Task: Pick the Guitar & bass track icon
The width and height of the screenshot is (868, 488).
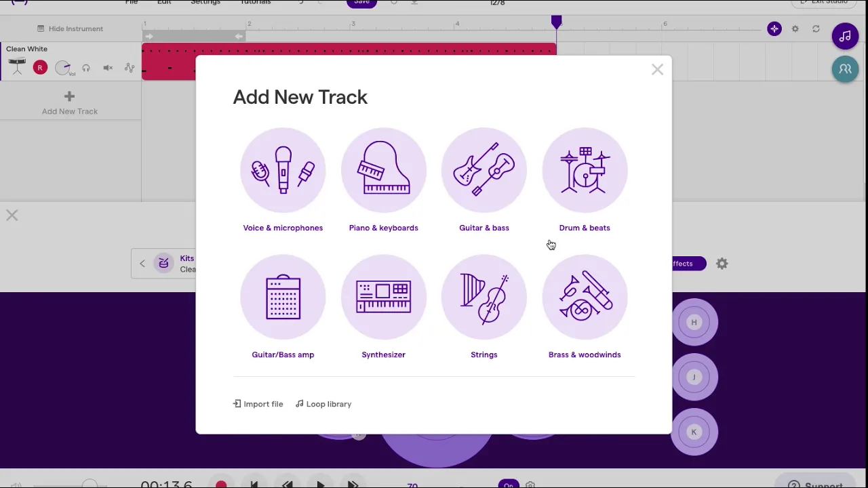Action: coord(484,170)
